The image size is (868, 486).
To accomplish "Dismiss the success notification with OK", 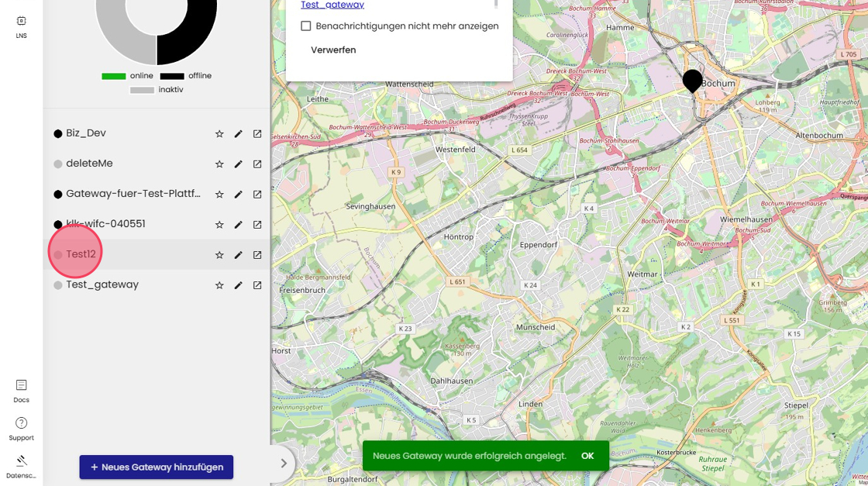I will point(587,456).
